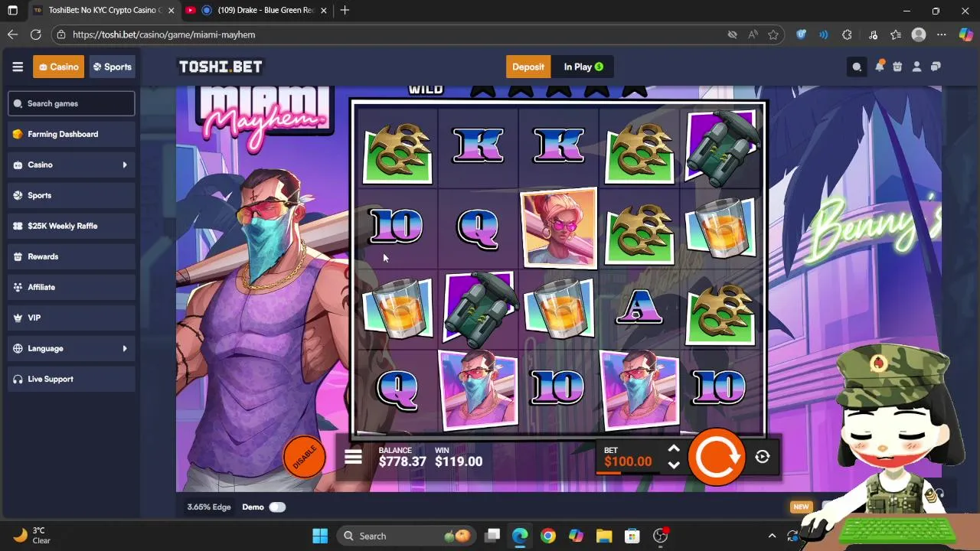Click the address bar URL
Image resolution: width=980 pixels, height=551 pixels.
164,34
